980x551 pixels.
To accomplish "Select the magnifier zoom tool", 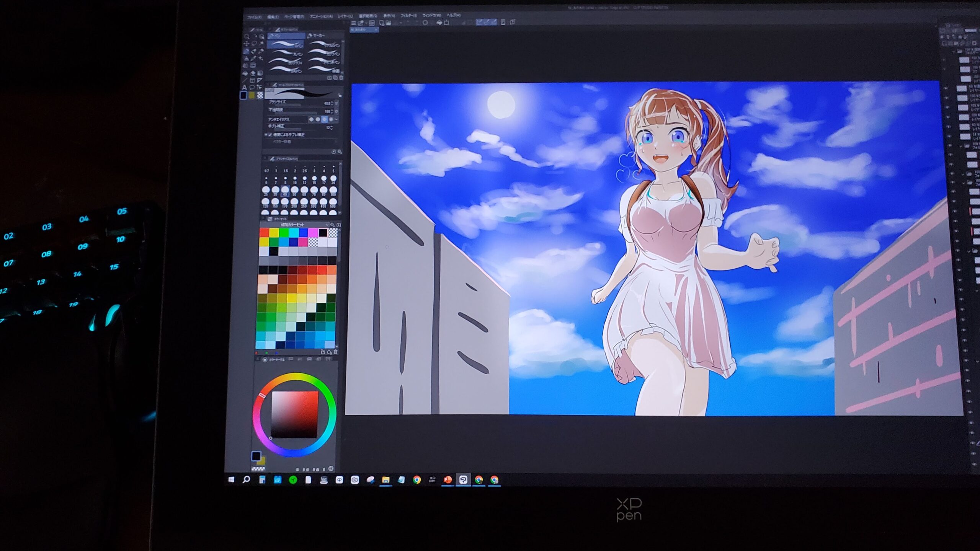I will coord(247,36).
